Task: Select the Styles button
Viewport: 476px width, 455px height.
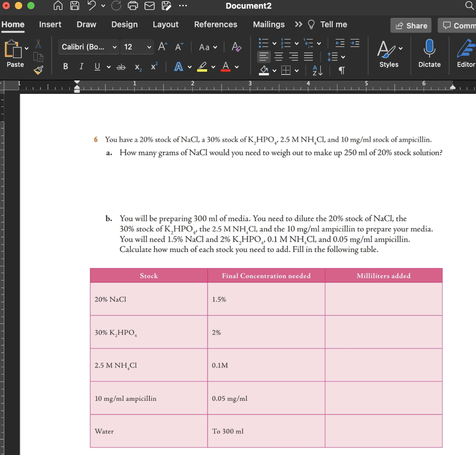Action: click(389, 55)
